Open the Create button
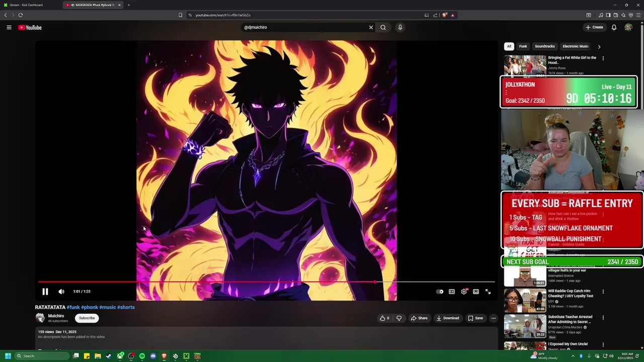 click(594, 27)
